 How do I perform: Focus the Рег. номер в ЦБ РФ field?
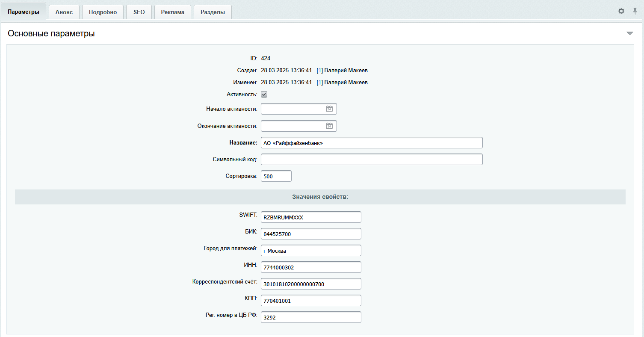pos(311,317)
